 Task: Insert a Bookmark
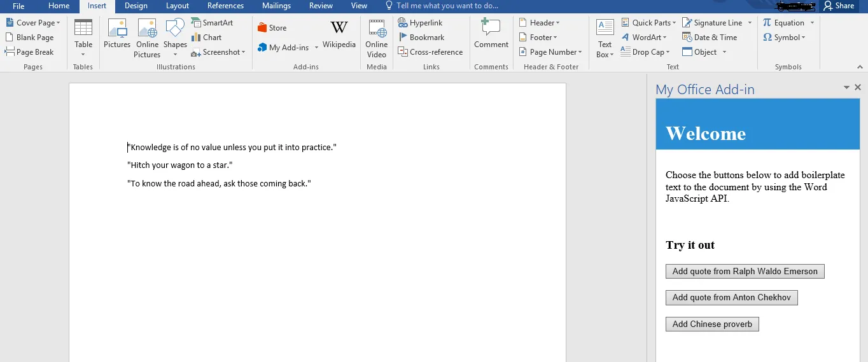421,37
